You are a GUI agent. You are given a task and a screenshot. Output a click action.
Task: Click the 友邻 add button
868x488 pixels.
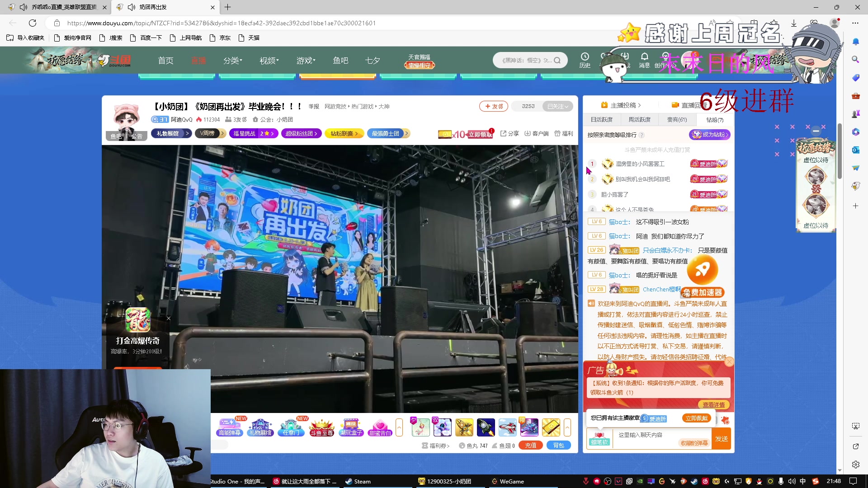[x=493, y=106]
